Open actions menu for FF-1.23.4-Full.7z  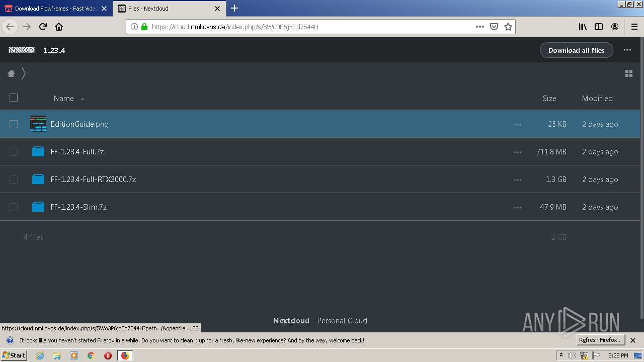tap(518, 152)
